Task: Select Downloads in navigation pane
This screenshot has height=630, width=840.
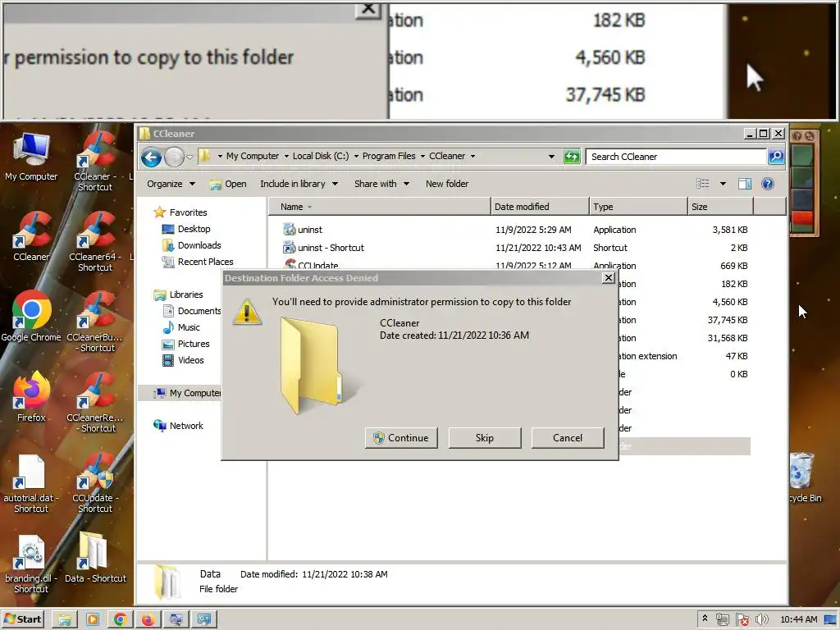Action: pos(191,245)
